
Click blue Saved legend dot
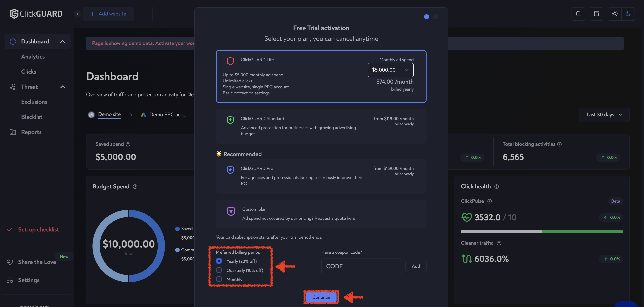(x=177, y=229)
